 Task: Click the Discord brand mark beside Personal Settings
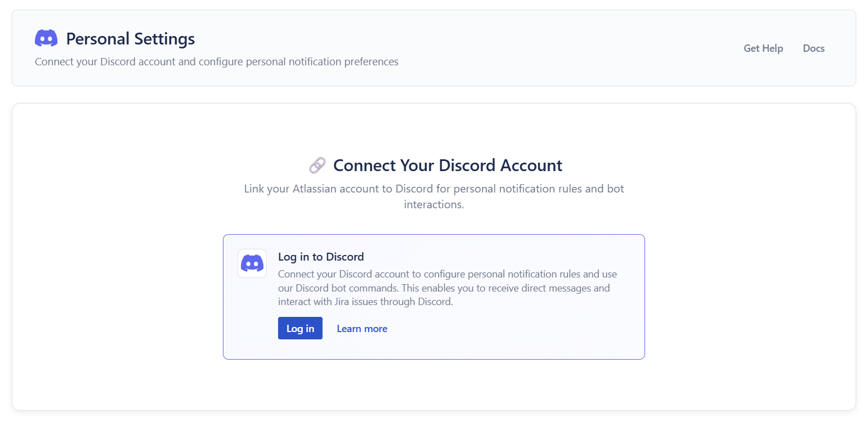(x=46, y=37)
